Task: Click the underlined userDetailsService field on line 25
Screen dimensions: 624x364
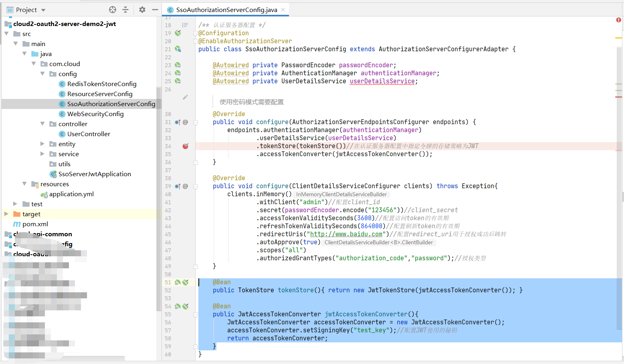Action: click(382, 81)
